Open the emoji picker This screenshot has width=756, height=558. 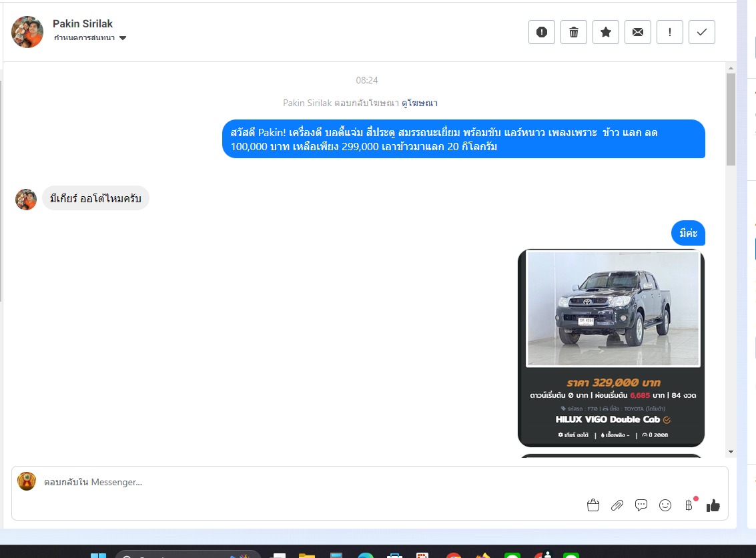[x=665, y=505]
